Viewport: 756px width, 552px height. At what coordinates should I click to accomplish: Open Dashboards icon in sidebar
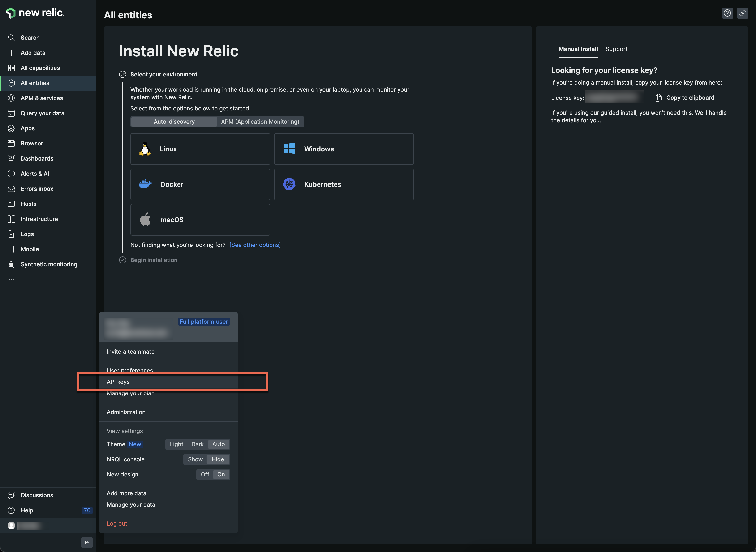(11, 158)
